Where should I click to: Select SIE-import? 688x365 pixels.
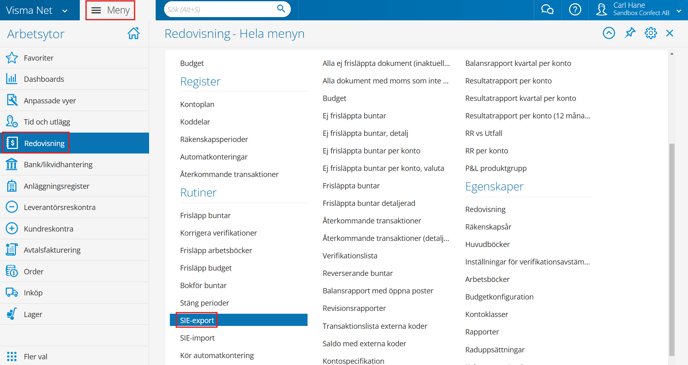click(197, 338)
